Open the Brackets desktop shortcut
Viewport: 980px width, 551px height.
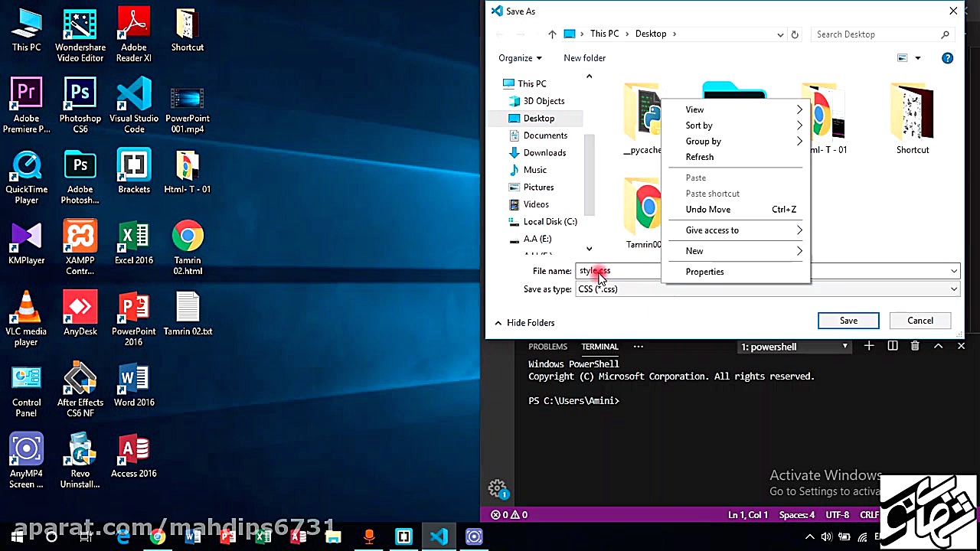click(x=134, y=171)
